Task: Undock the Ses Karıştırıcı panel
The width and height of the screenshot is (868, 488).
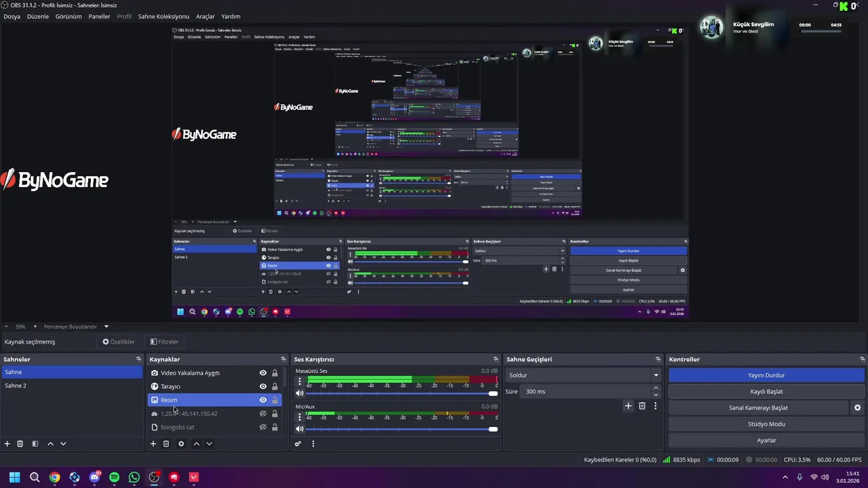Action: point(496,359)
